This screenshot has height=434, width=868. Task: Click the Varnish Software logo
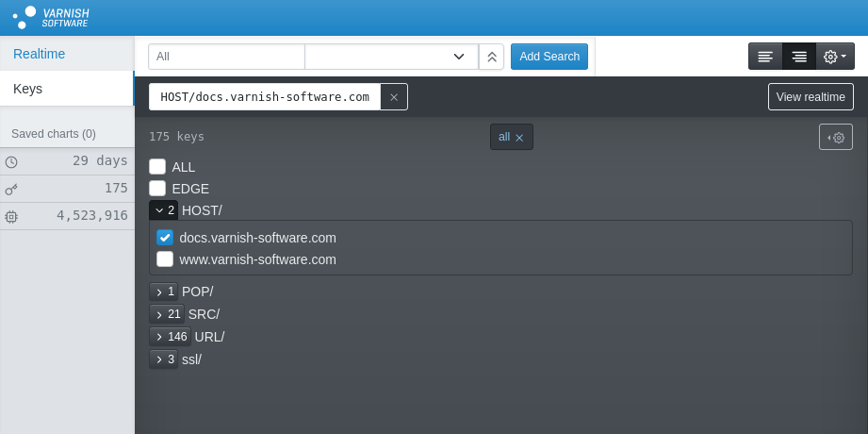pos(51,17)
